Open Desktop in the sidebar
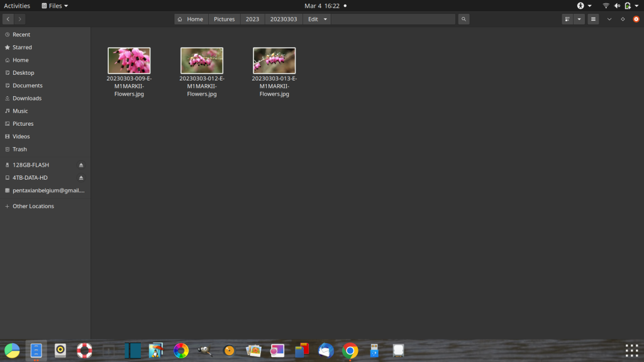 click(x=45, y=73)
